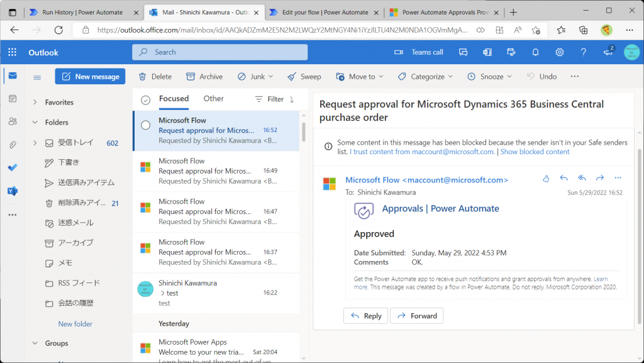
Task: Open the Filter menu
Action: (269, 99)
